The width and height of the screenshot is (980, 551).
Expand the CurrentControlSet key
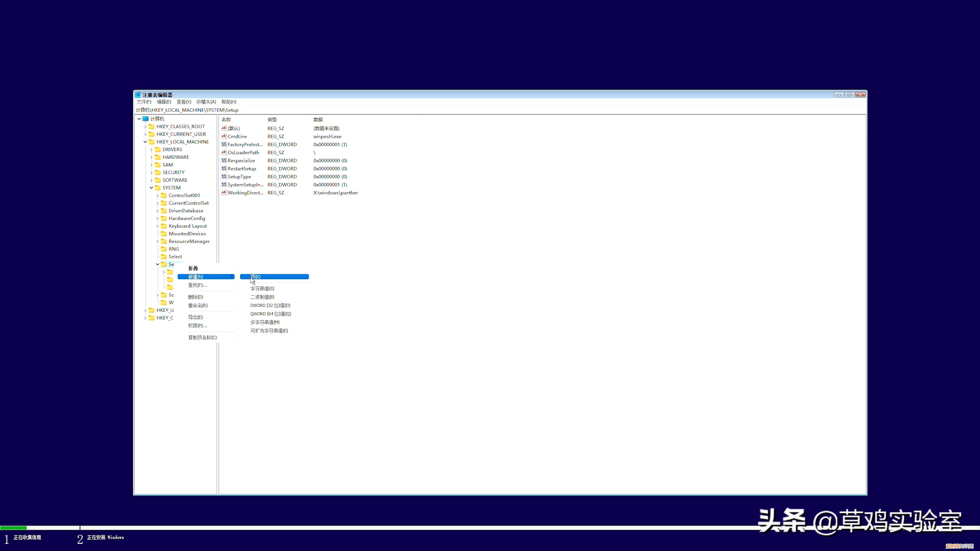(x=157, y=203)
